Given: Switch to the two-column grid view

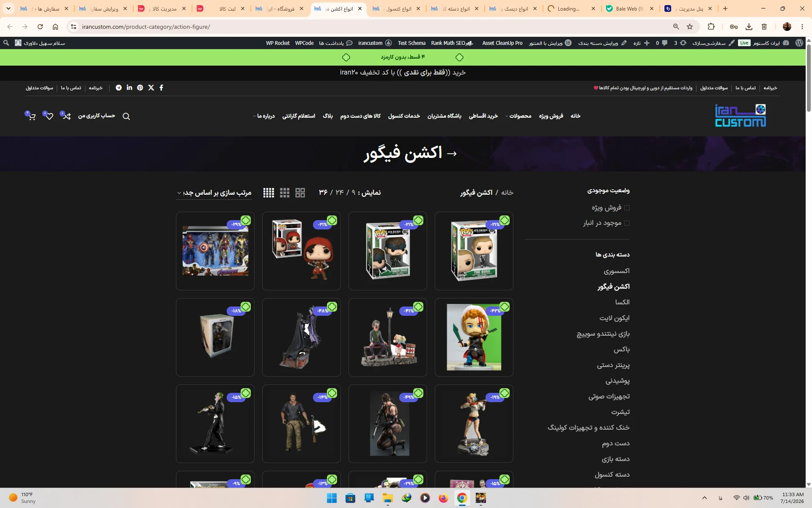Looking at the screenshot, I should (300, 193).
